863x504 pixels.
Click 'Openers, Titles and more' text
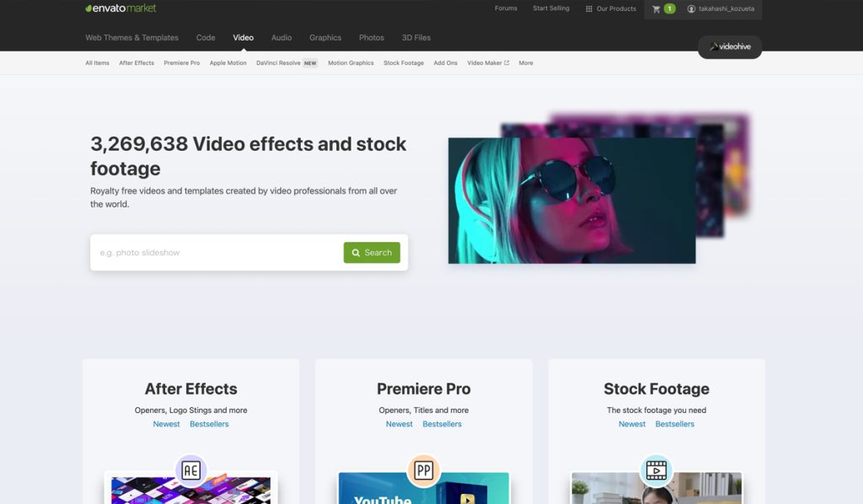click(x=424, y=410)
